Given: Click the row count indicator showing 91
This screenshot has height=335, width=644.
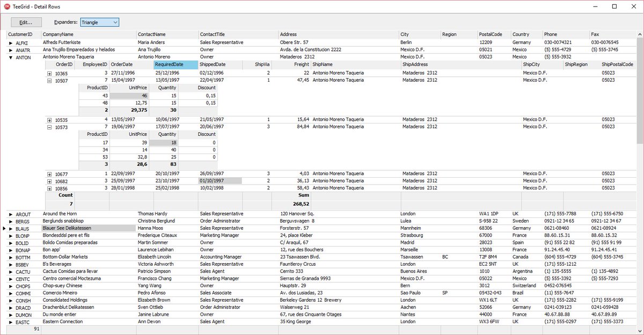Looking at the screenshot, I should [36, 328].
